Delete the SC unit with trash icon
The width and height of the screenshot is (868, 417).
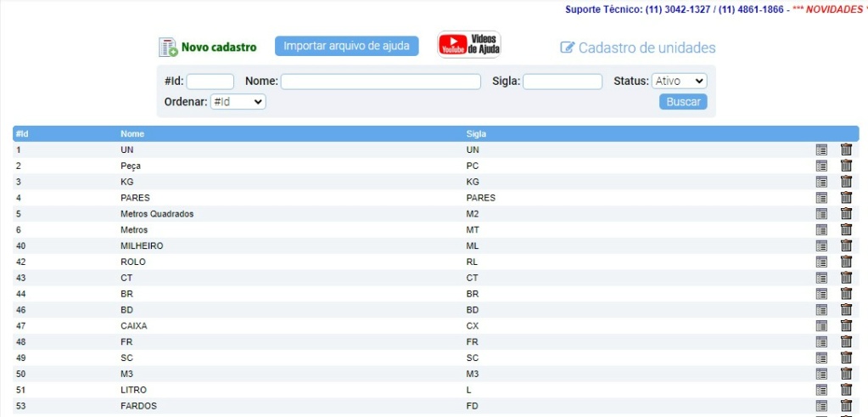point(846,358)
